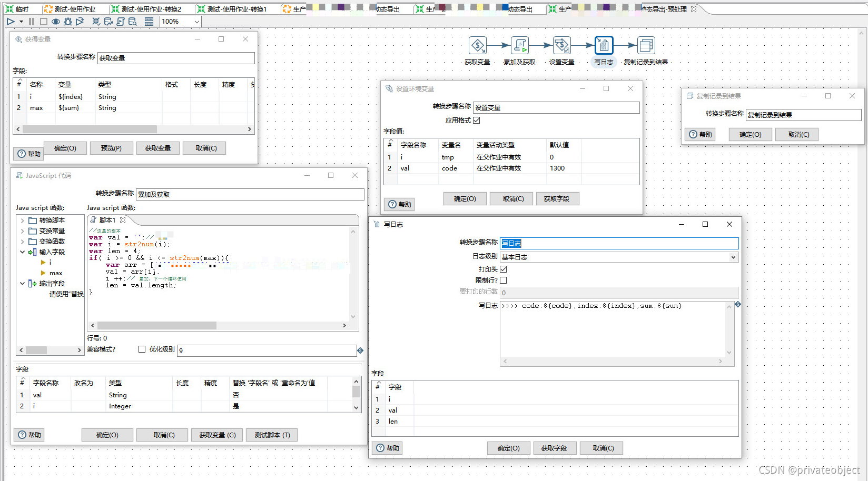The width and height of the screenshot is (868, 481).
Task: Click 确定(O) in 复制记录到结果 dialog
Action: click(751, 134)
